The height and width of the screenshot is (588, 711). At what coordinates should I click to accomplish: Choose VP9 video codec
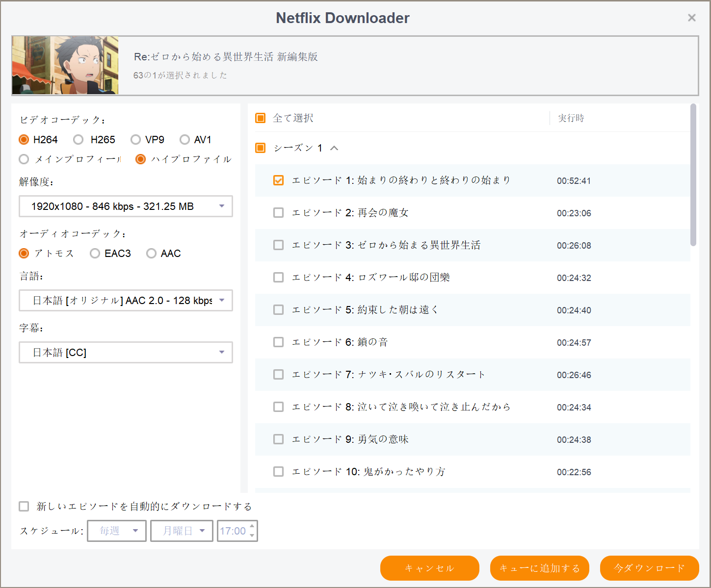(x=135, y=140)
